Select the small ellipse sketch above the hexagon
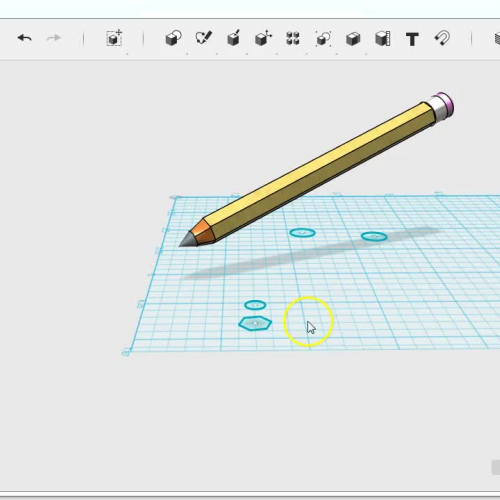 pos(255,305)
